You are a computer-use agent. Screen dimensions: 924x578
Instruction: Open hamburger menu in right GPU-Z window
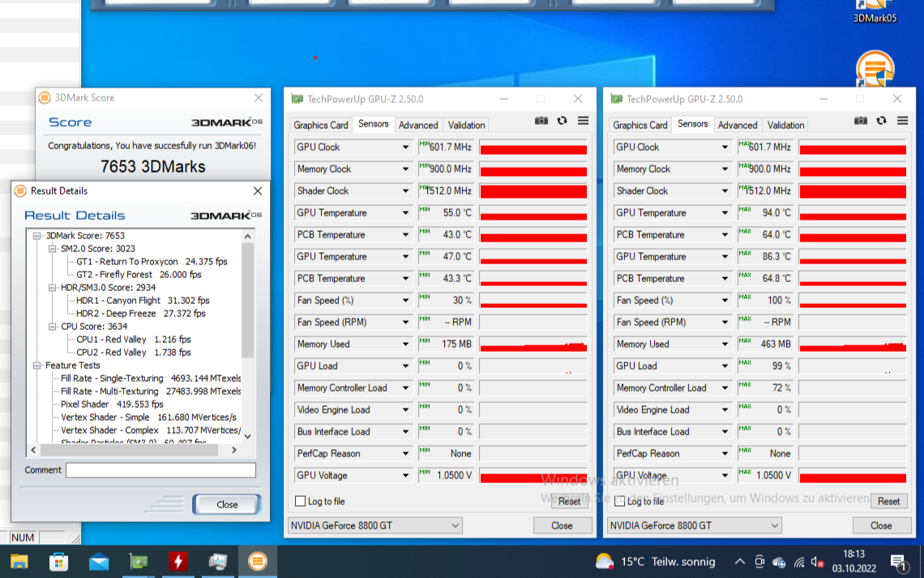902,121
